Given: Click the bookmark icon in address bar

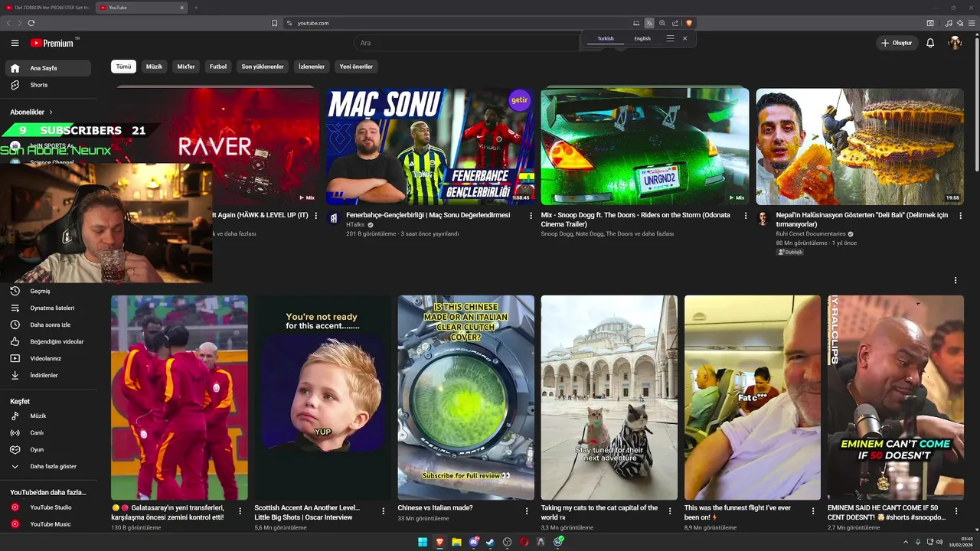Looking at the screenshot, I should (274, 23).
